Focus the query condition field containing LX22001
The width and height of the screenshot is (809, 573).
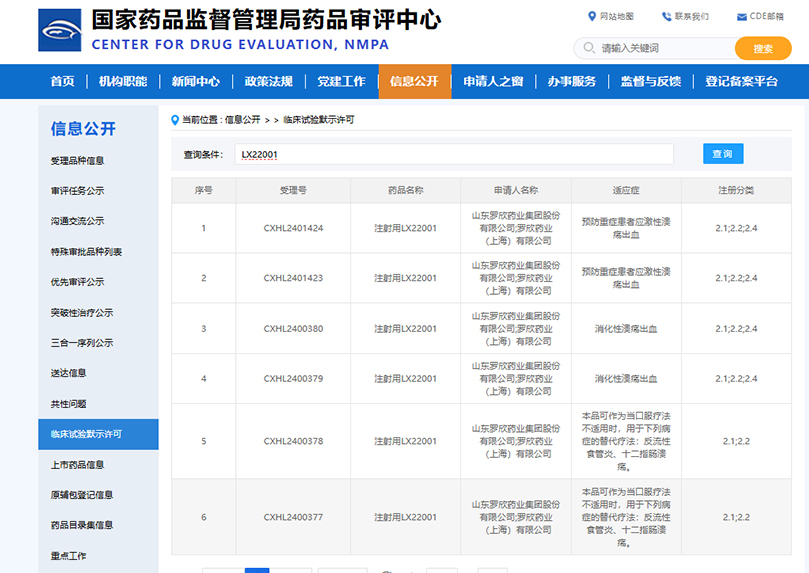tap(453, 154)
